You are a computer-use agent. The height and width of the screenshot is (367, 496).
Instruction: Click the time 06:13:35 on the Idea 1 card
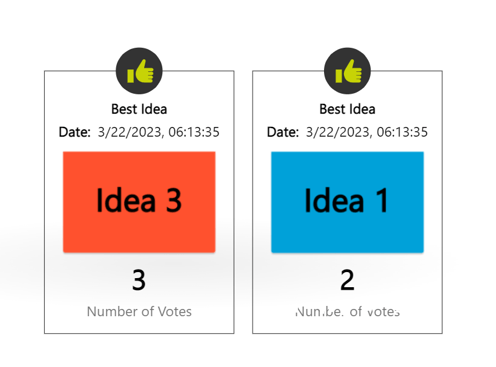[x=402, y=132]
